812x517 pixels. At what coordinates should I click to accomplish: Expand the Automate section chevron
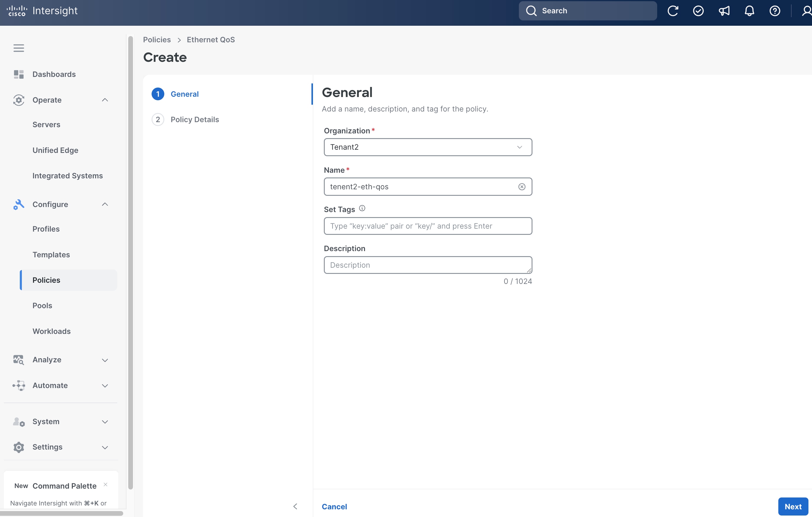click(105, 386)
